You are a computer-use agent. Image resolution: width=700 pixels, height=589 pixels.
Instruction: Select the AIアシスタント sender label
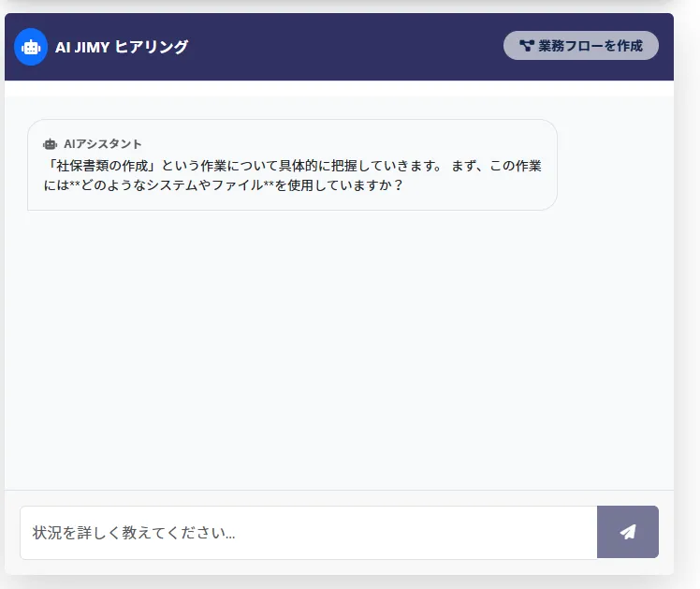[103, 144]
